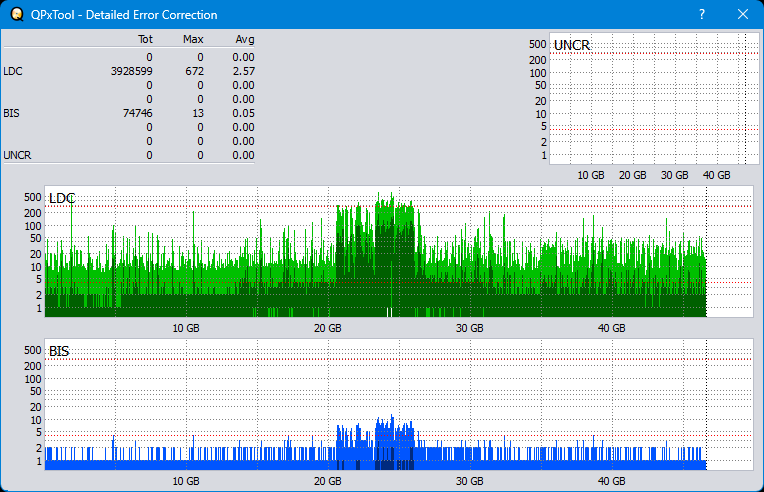
Task: Click the 30 GB label under BIS graph
Action: [470, 481]
